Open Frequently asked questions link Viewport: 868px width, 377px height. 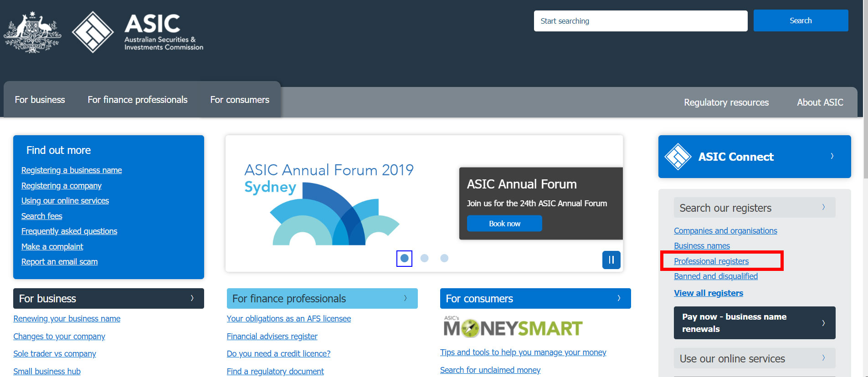tap(69, 231)
